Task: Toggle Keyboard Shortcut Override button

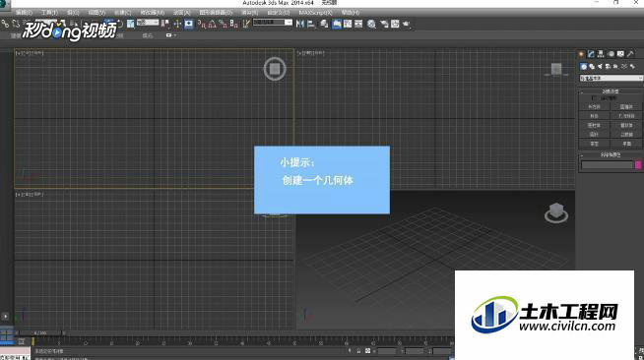Action: pos(189,24)
